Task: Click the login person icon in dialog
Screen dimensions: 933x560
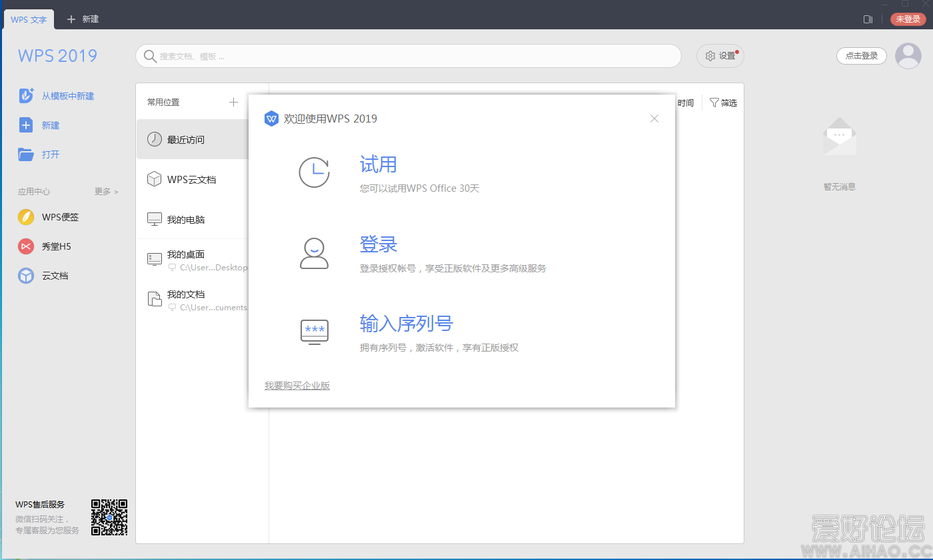Action: pyautogui.click(x=314, y=254)
